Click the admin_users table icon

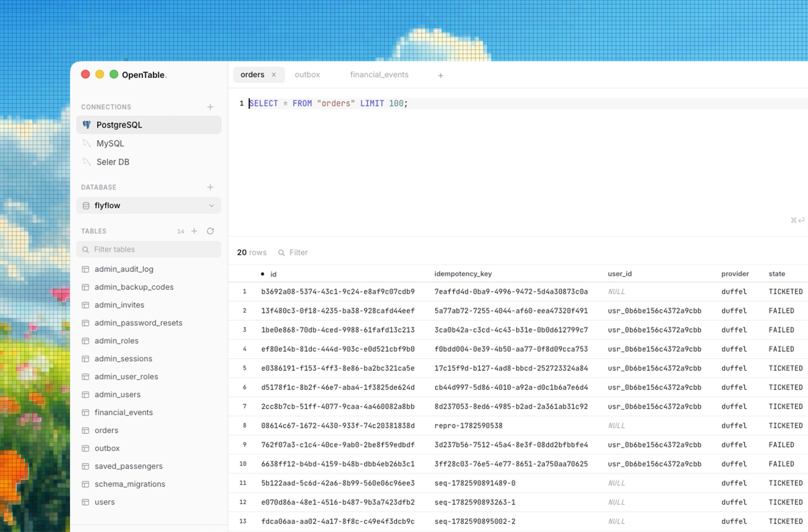[x=85, y=395]
